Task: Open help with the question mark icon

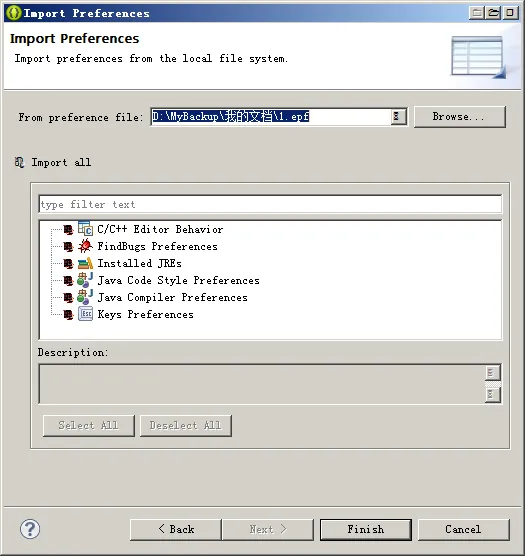Action: 30,529
